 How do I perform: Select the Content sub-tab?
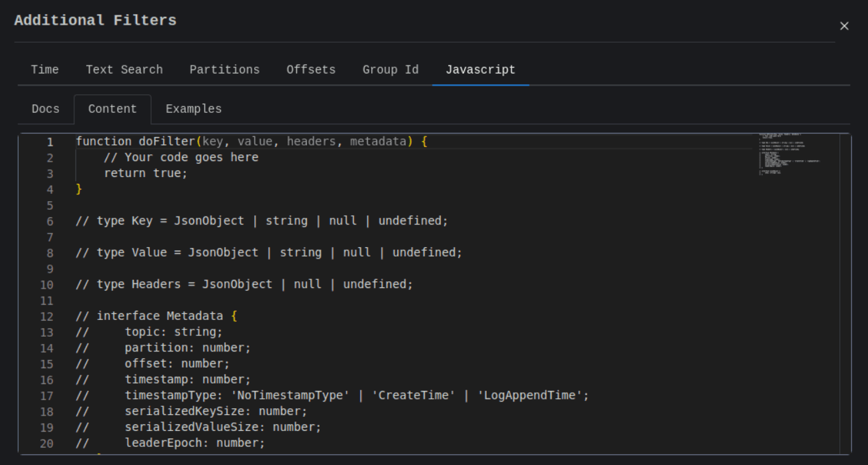112,109
